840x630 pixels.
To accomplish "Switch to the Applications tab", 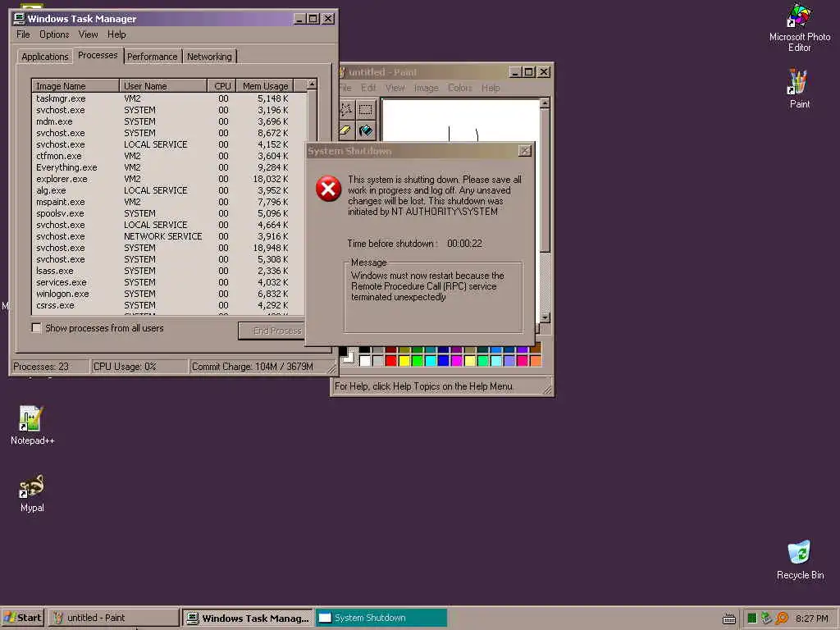I will pyautogui.click(x=45, y=57).
